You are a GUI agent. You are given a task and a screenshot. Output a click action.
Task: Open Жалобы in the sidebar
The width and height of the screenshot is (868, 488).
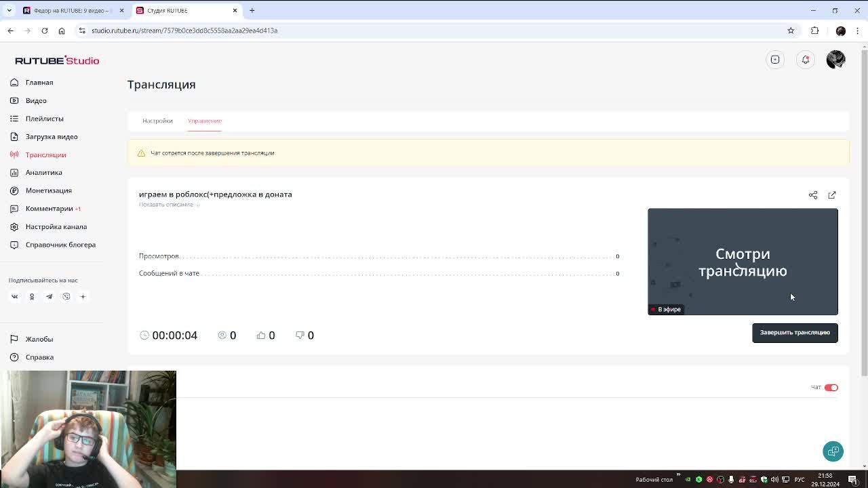(39, 339)
